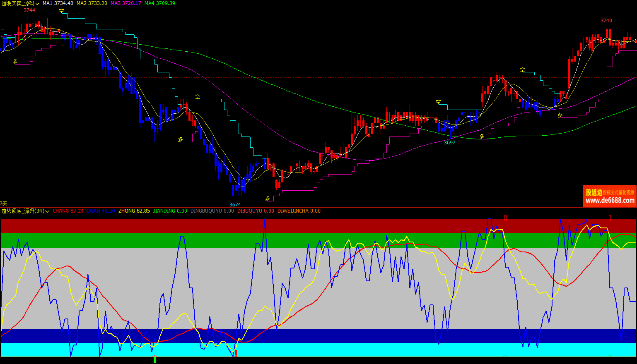The width and height of the screenshot is (637, 364).
Task: Click the ZHONG 82.85 value
Action: [x=134, y=211]
